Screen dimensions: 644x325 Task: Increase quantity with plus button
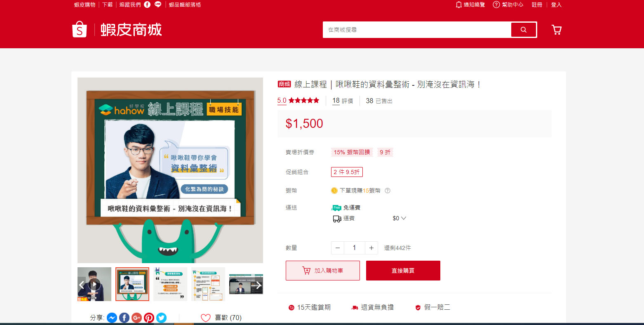(371, 248)
